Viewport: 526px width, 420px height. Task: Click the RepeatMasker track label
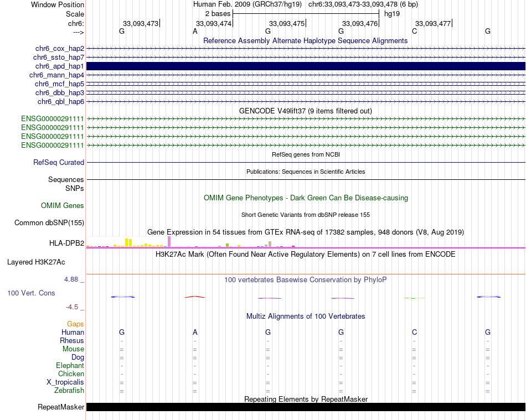(x=61, y=407)
